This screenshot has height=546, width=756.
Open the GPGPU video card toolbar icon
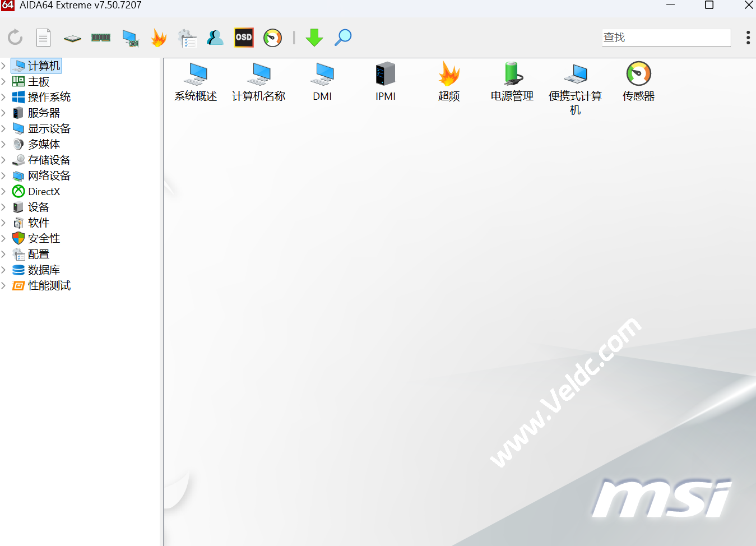(129, 38)
